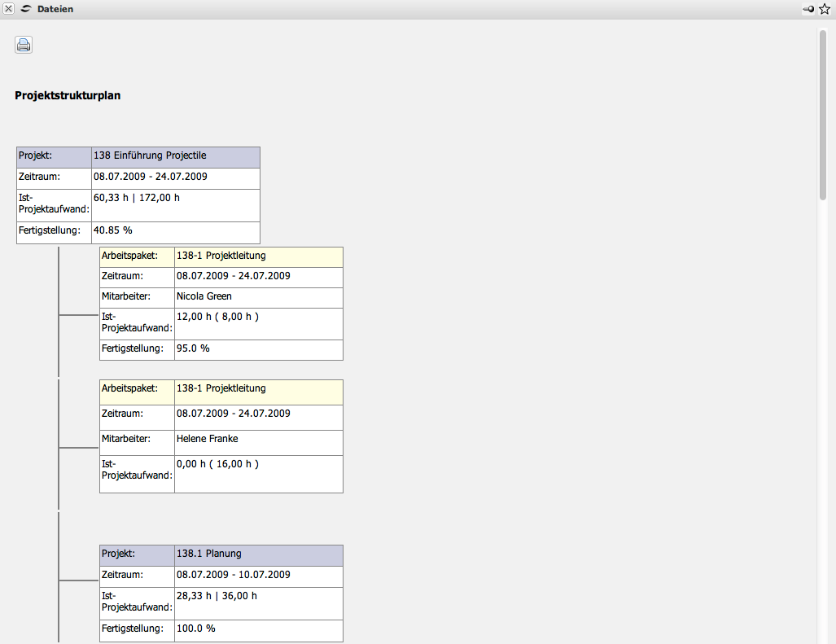Screen dimensions: 836x644
Task: Click the 95.0 % completion value
Action: [193, 348]
